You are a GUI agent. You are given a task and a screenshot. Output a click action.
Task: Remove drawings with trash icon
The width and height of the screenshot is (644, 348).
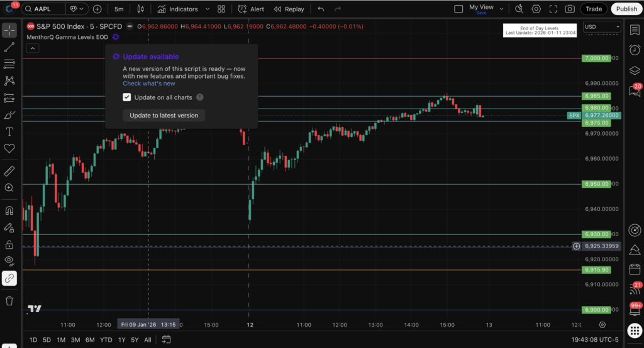tap(9, 302)
